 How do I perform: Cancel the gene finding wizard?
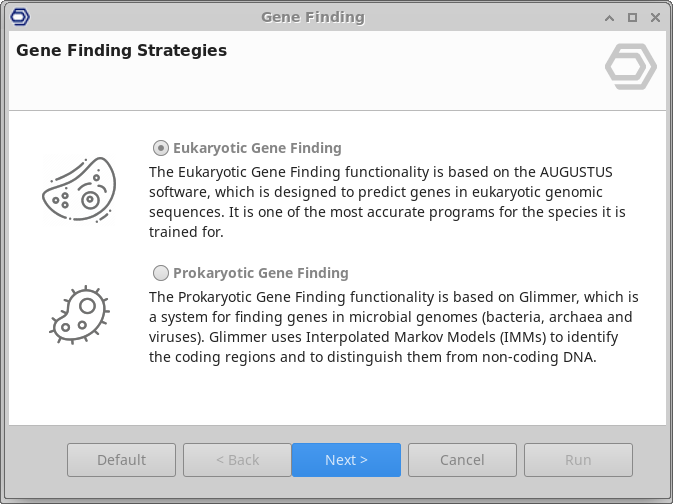[462, 460]
